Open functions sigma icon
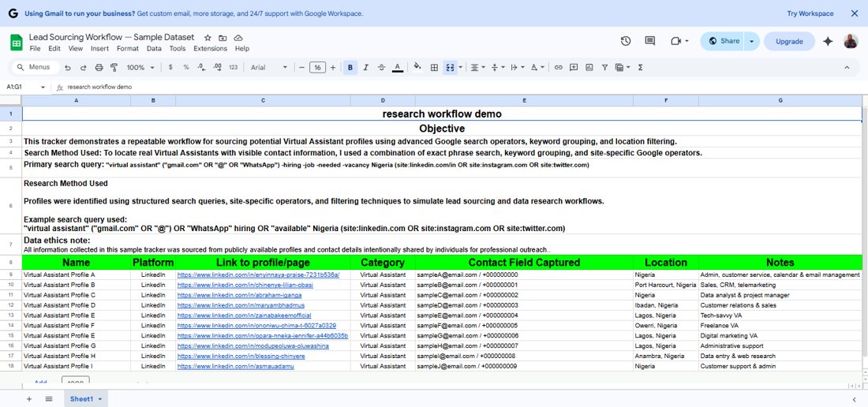 [641, 68]
